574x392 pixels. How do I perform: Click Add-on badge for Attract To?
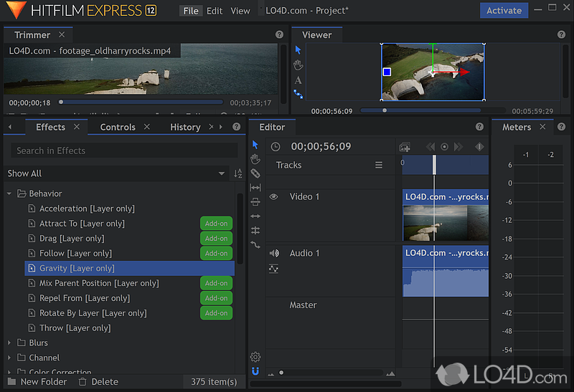(x=216, y=224)
